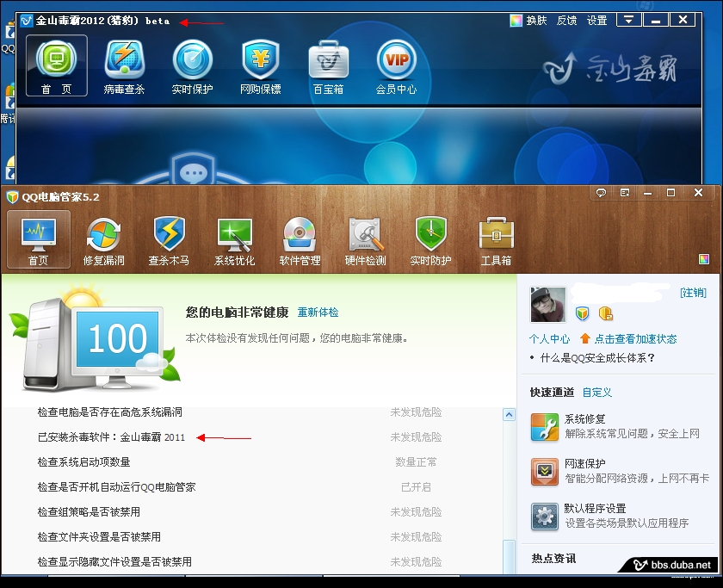The width and height of the screenshot is (723, 588).
Task: Open 个人中心 link
Action: (x=550, y=339)
